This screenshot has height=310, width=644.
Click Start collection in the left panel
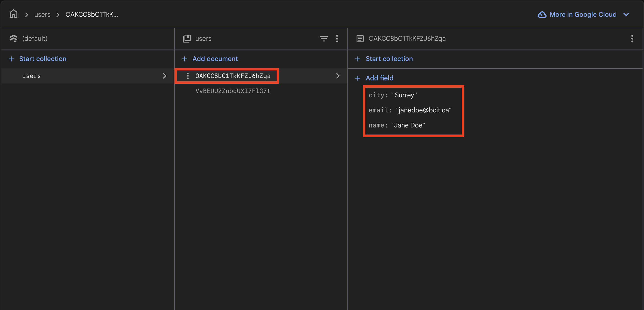(x=43, y=59)
